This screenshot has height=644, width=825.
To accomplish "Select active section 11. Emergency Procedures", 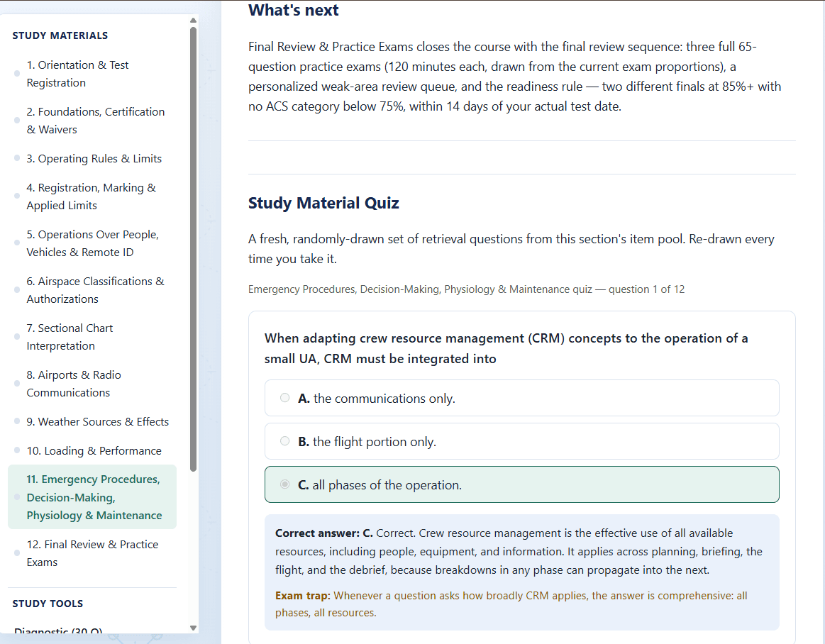I will [92, 496].
